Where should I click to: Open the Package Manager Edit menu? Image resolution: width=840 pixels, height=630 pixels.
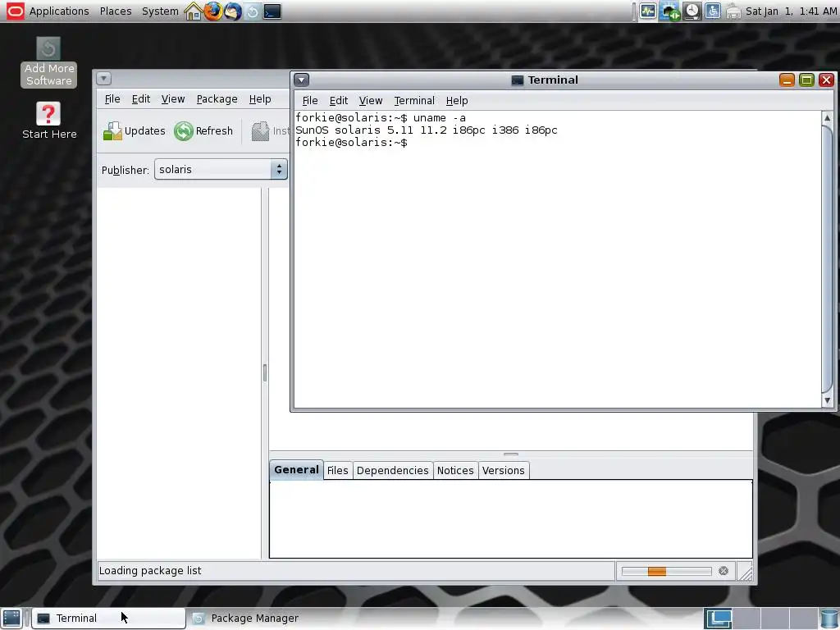pos(140,99)
